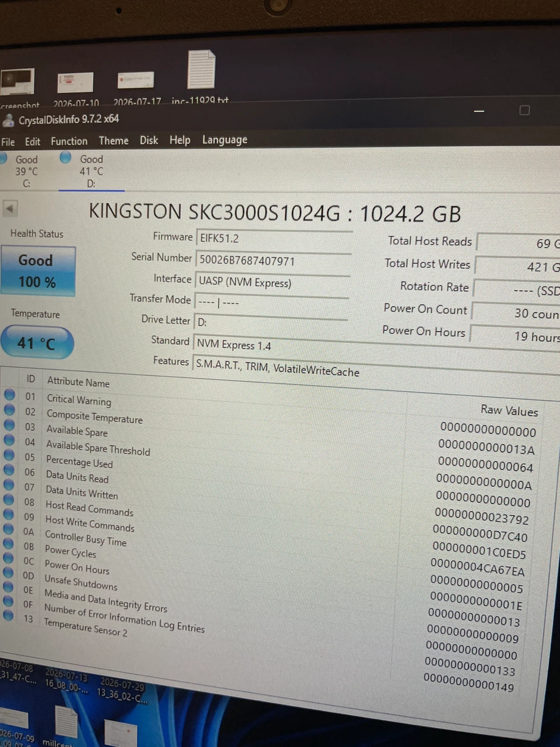Select the Composite Temperature attribute name
The image size is (560, 747).
pos(94,417)
